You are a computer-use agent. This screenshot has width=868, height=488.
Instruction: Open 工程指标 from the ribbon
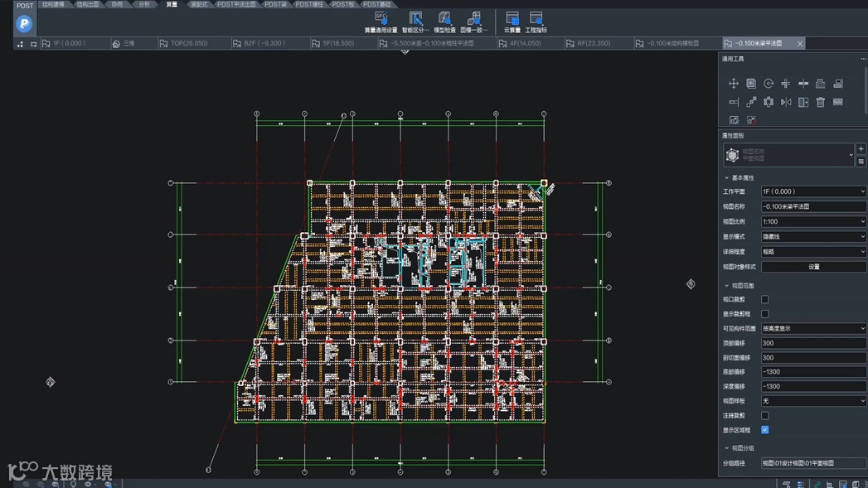coord(536,22)
